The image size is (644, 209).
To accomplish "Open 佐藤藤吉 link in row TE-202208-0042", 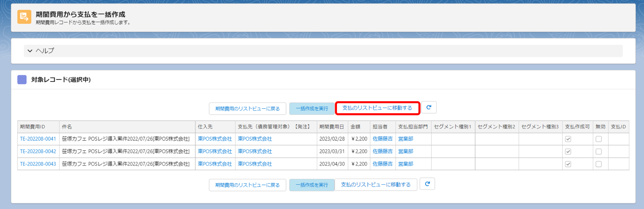I will (x=383, y=151).
